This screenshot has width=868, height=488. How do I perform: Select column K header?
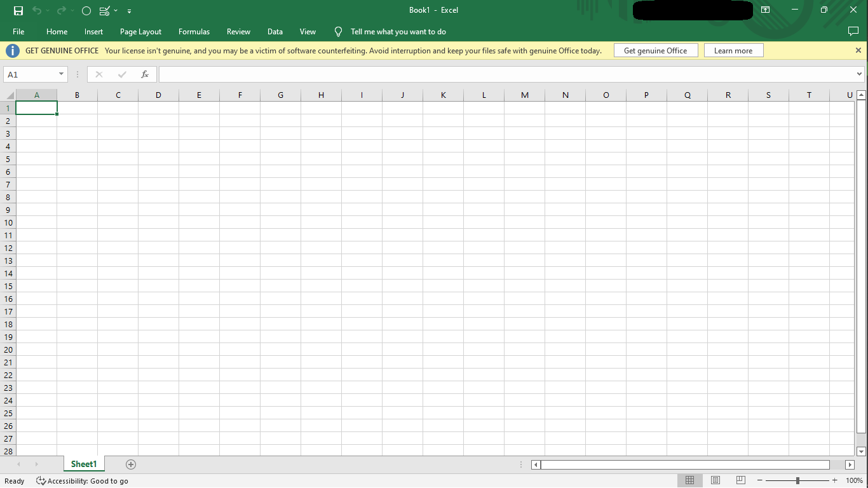(x=443, y=95)
